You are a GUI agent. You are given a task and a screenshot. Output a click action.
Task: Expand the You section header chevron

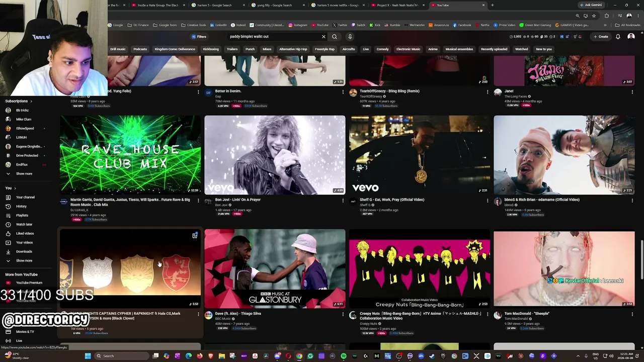pyautogui.click(x=15, y=188)
